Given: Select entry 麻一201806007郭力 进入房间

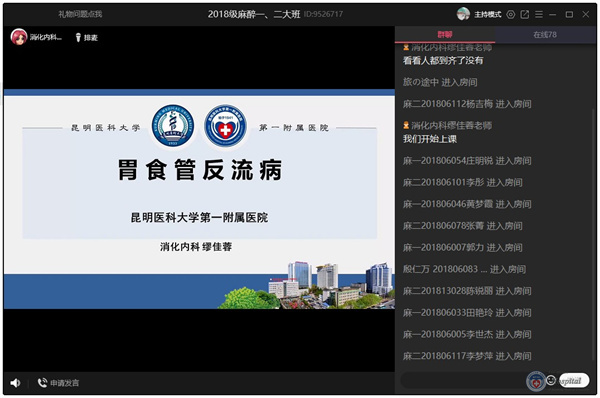Looking at the screenshot, I should click(462, 248).
